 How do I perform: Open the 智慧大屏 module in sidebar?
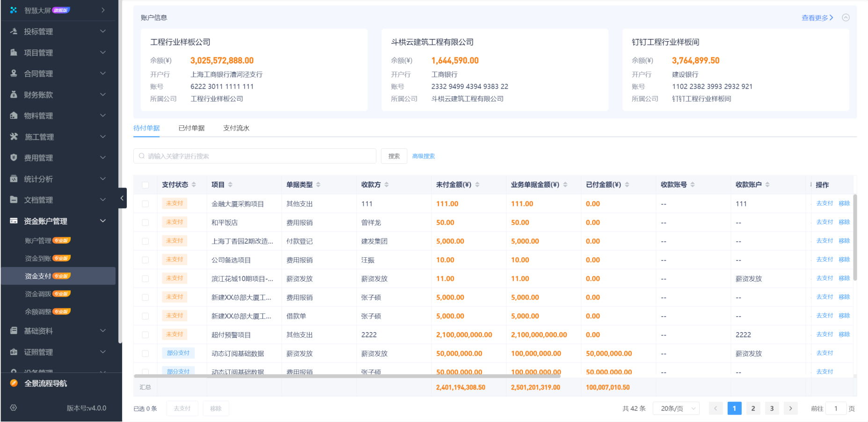point(37,10)
